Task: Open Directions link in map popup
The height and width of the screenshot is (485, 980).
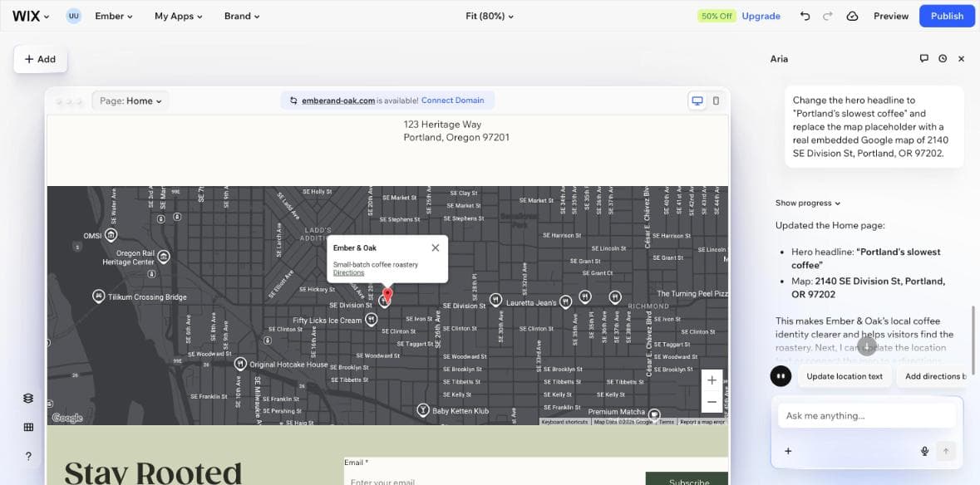Action: [x=349, y=272]
